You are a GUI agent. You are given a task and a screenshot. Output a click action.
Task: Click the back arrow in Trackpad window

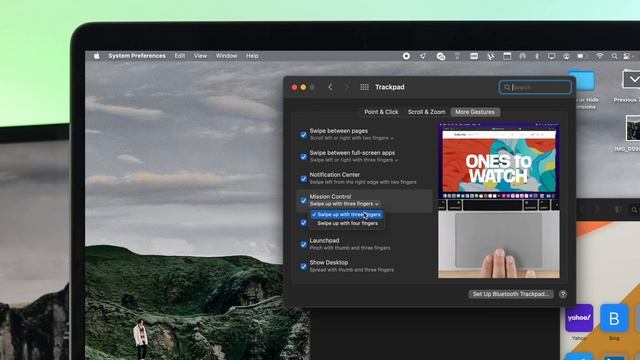[331, 87]
